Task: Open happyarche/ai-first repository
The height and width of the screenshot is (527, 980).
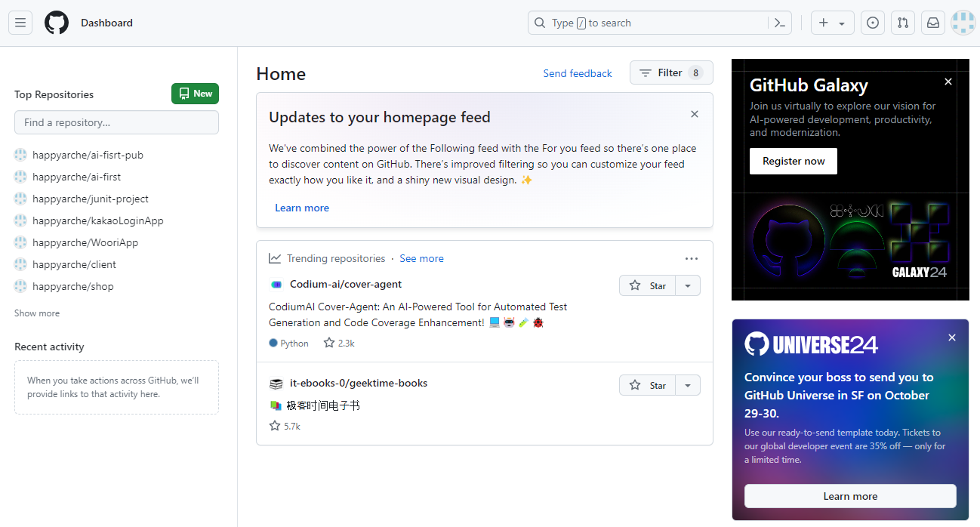Action: click(76, 177)
